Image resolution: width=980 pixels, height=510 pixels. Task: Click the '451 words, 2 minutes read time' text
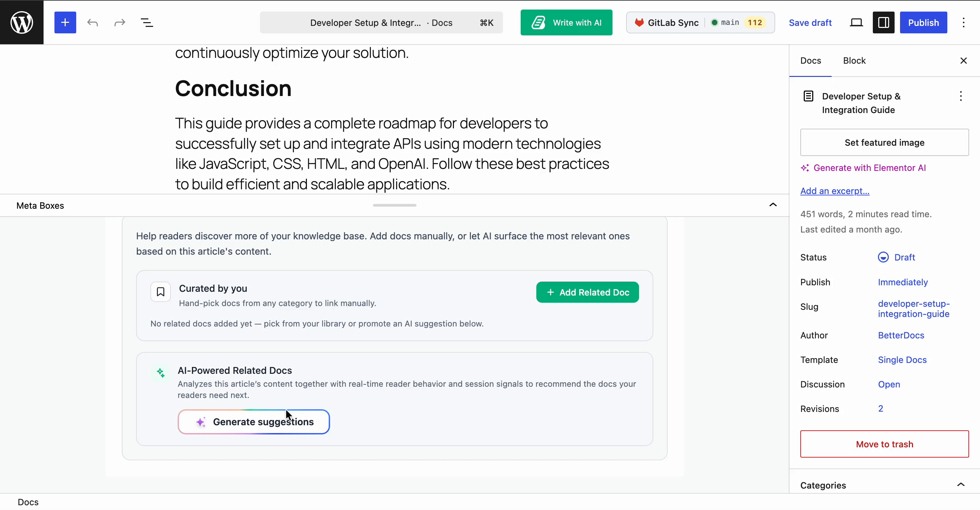click(866, 214)
